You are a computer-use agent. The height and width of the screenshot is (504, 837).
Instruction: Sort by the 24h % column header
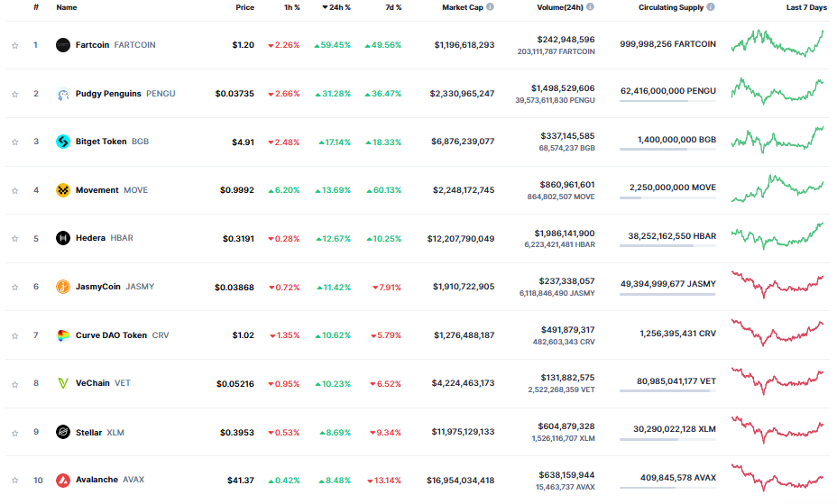(x=336, y=7)
